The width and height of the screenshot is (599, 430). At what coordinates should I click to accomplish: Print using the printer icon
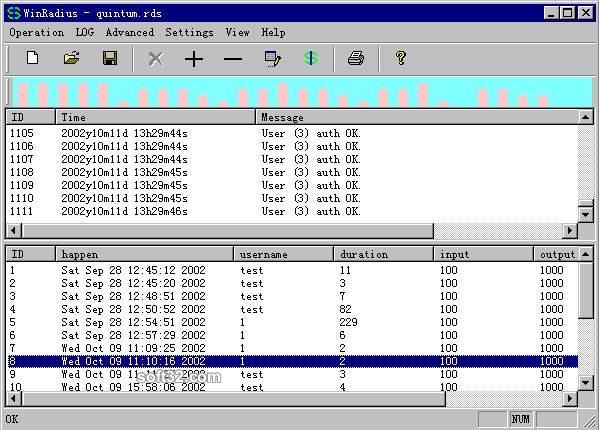(356, 58)
